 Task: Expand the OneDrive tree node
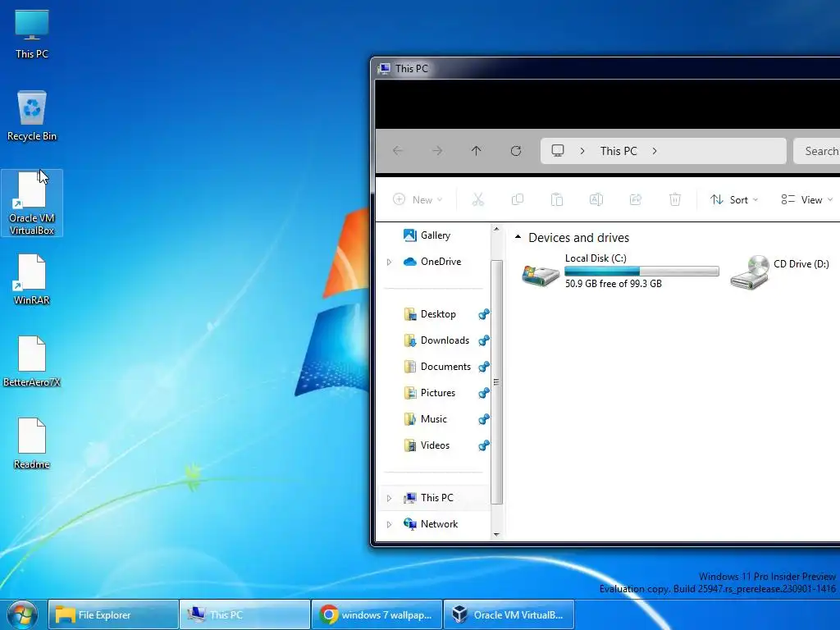pyautogui.click(x=390, y=262)
